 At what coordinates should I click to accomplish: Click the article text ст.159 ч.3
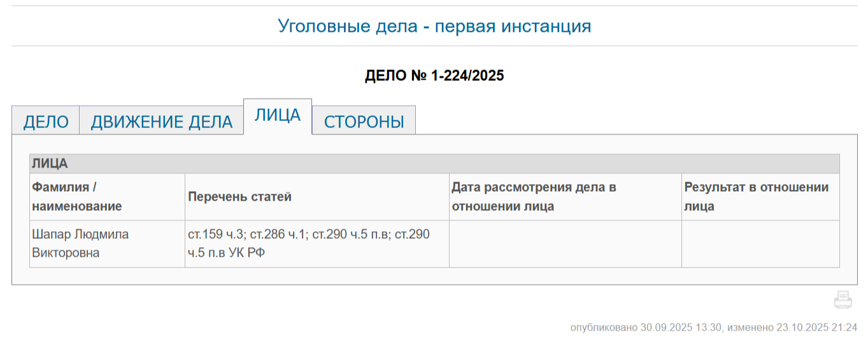pyautogui.click(x=214, y=234)
